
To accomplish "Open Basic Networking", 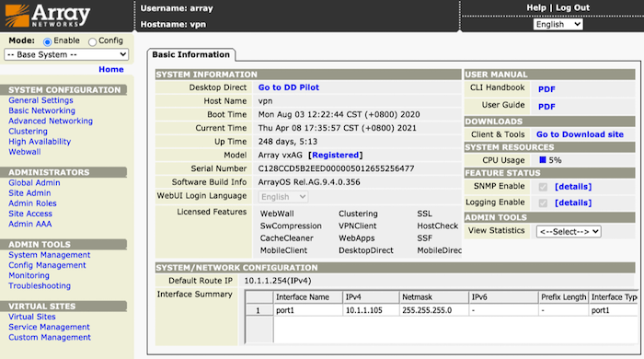I will (42, 110).
